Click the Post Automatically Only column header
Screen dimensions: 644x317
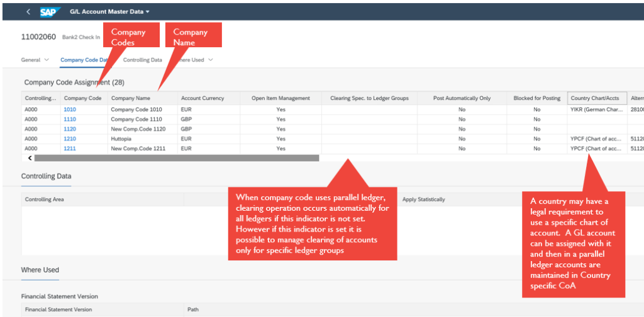pyautogui.click(x=462, y=98)
